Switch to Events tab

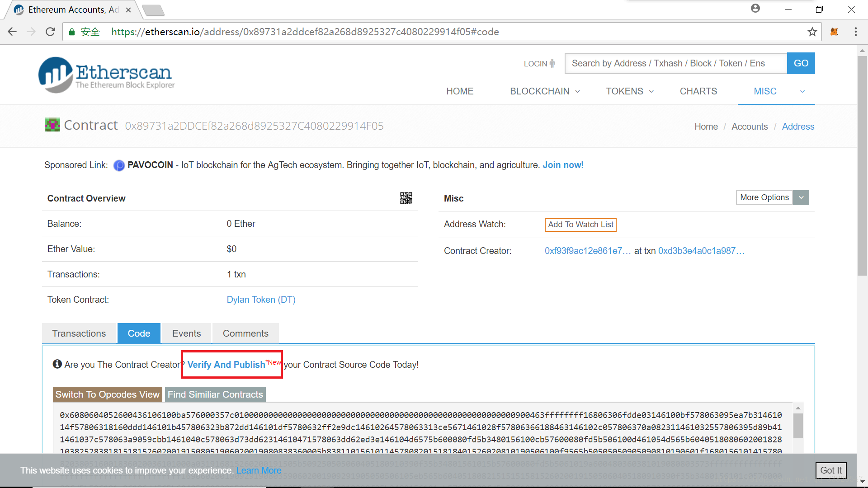[x=186, y=333]
